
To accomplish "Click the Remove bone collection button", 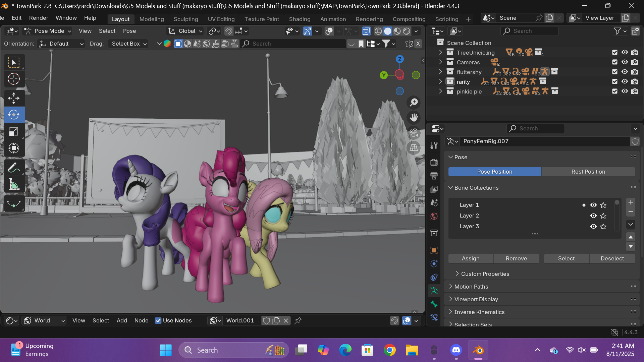I will click(516, 259).
